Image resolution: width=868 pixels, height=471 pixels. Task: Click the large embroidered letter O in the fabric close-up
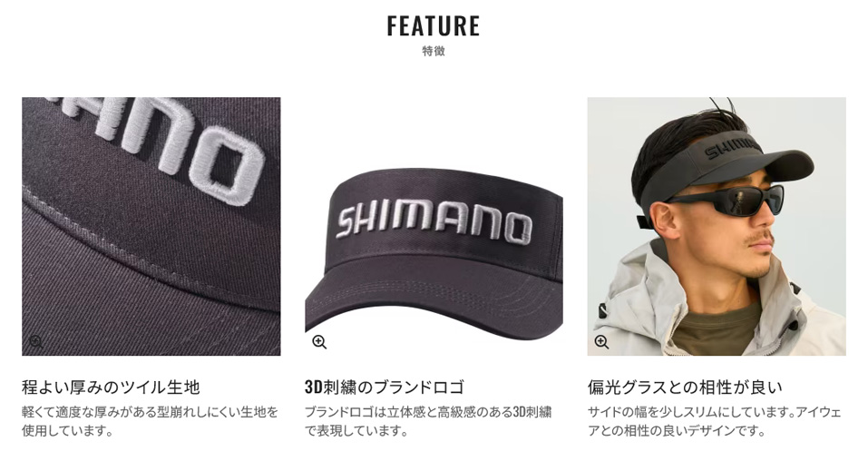tap(226, 166)
